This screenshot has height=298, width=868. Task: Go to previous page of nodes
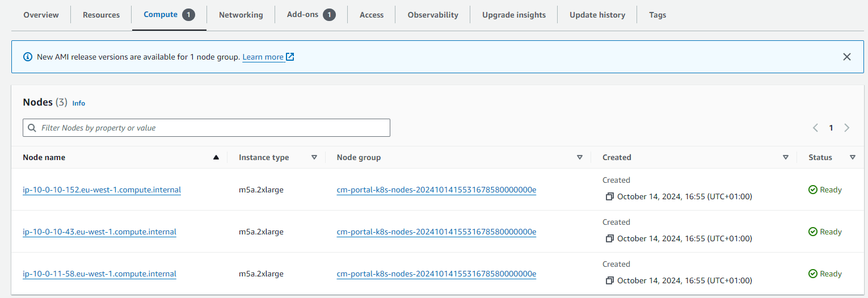[815, 128]
